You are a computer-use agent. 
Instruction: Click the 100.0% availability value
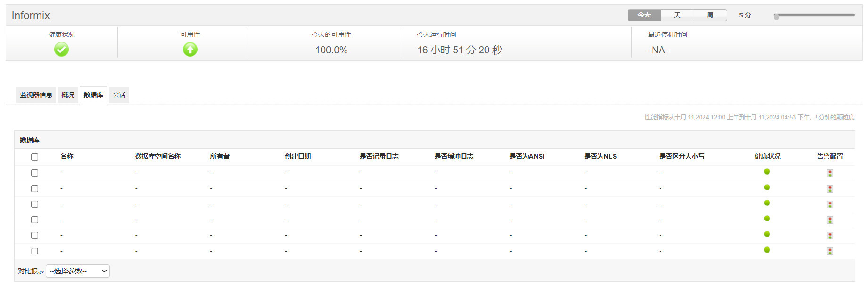pos(331,50)
